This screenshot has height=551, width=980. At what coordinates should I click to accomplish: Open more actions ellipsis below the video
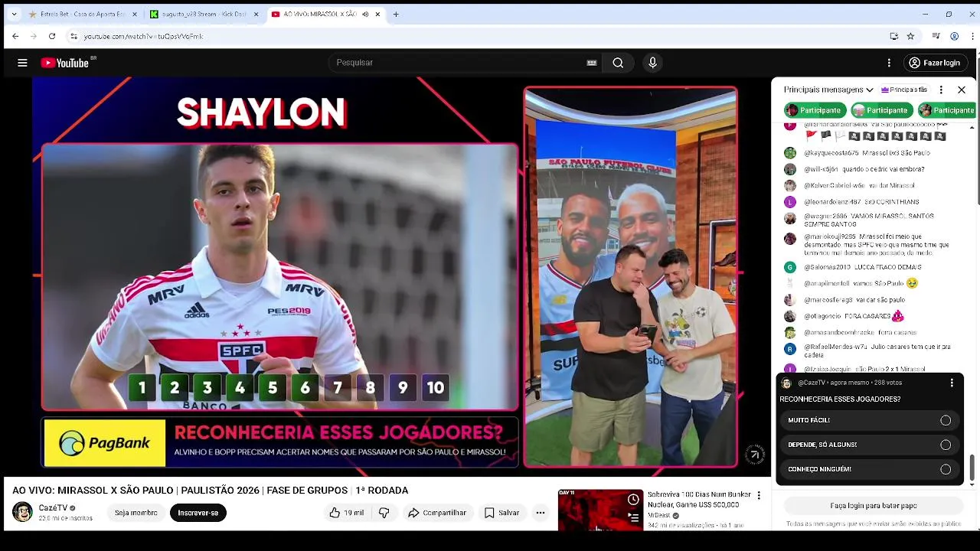click(x=541, y=513)
